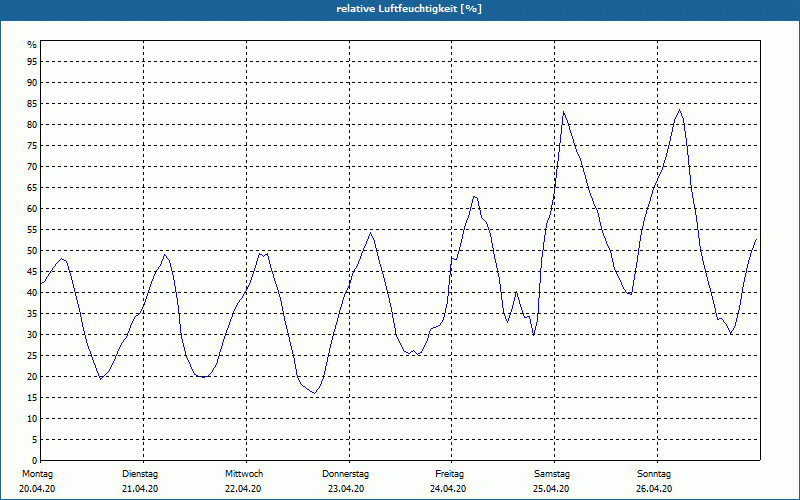The image size is (800, 500).
Task: Click the y-axis value 70
Action: coord(32,167)
